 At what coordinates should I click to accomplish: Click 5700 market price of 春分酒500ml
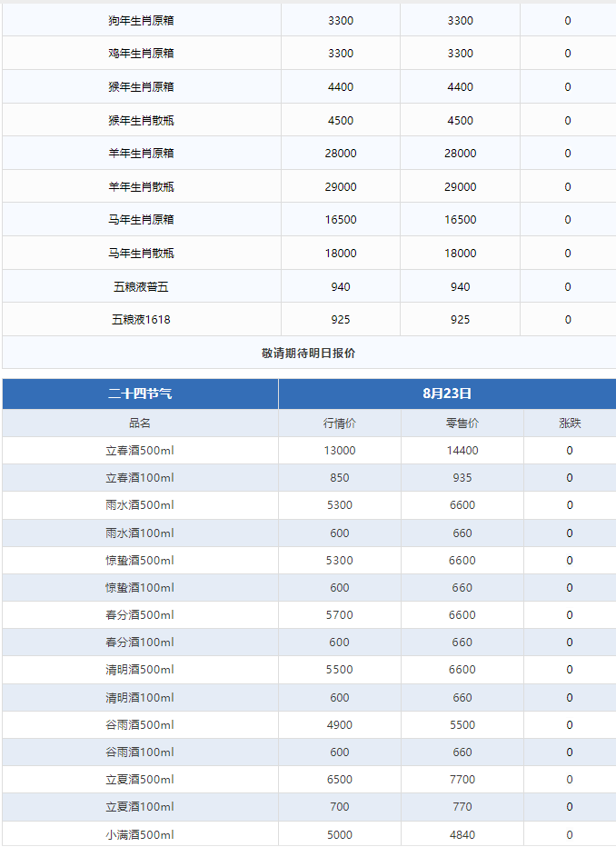340,615
